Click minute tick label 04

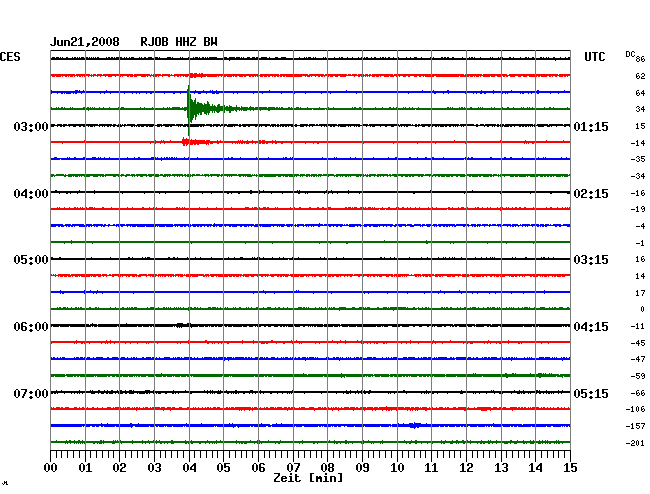(189, 468)
